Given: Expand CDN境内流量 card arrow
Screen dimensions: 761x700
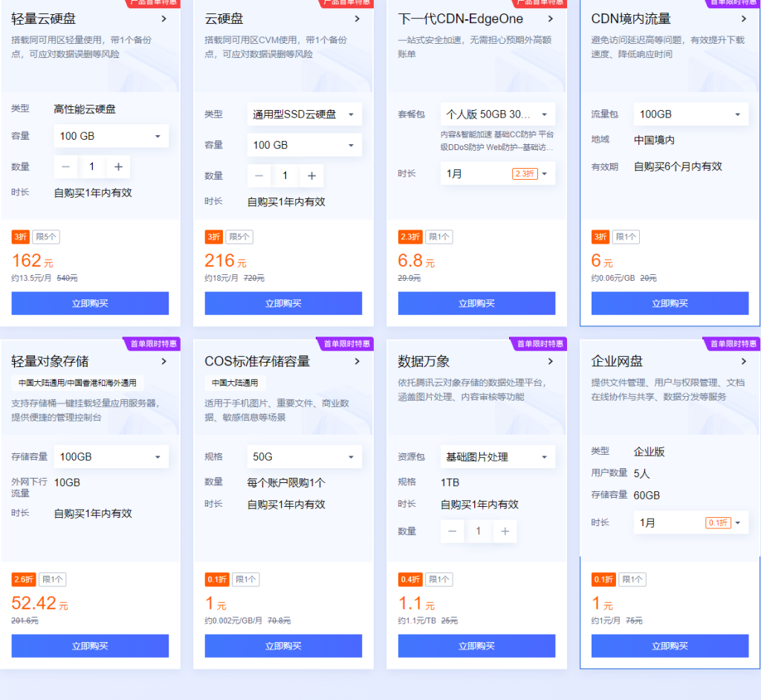Looking at the screenshot, I should 742,19.
